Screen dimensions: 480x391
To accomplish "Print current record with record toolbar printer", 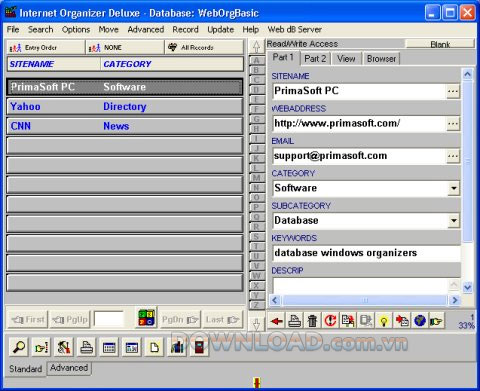I will tap(295, 321).
